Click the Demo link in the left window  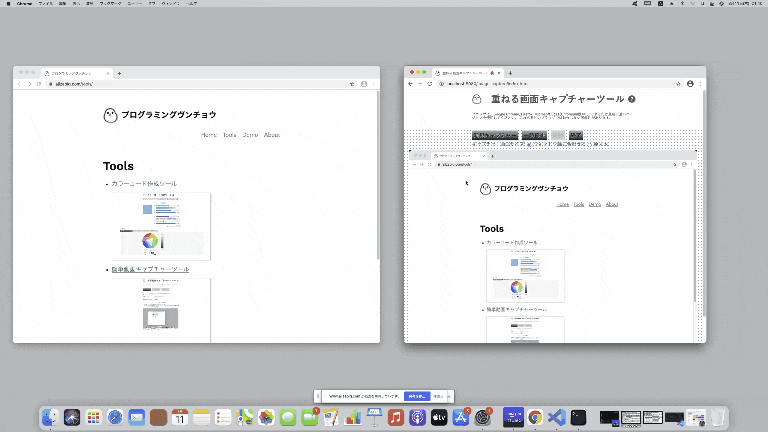click(x=250, y=135)
